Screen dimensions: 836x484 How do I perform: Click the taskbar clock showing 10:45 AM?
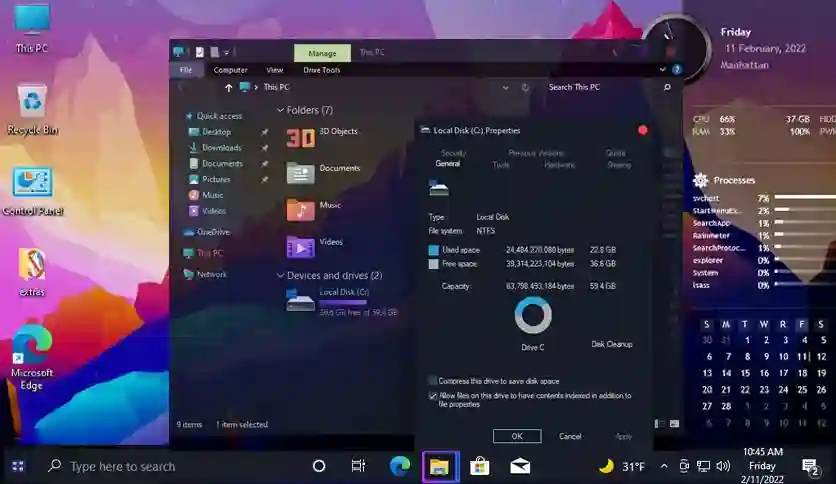(762, 466)
